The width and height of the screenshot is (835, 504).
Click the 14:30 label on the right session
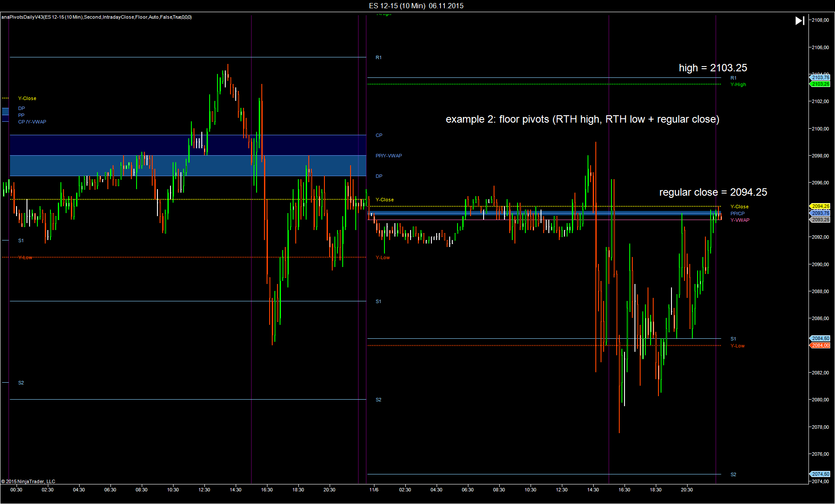click(593, 490)
